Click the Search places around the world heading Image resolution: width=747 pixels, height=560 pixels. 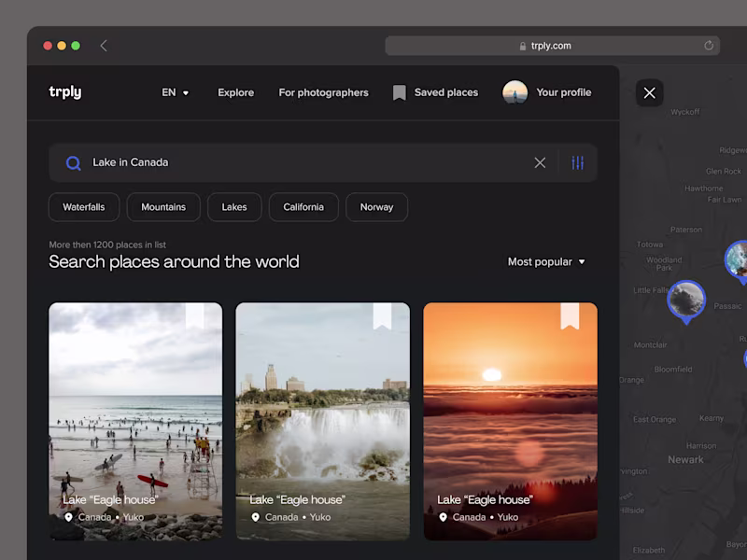[174, 262]
